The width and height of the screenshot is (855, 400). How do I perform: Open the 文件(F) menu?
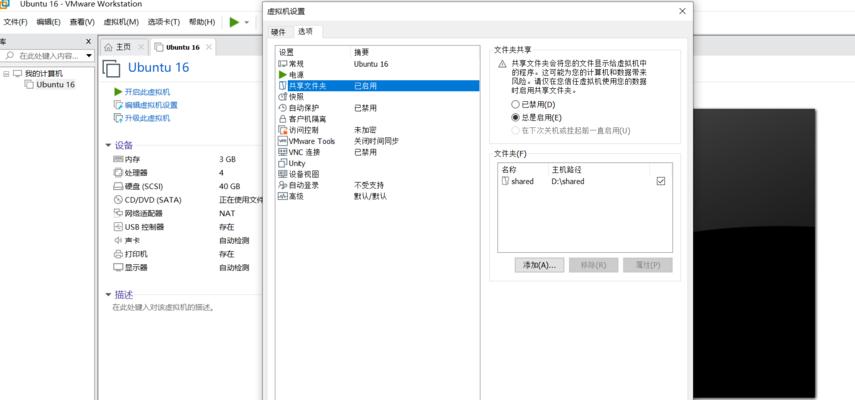[15, 22]
